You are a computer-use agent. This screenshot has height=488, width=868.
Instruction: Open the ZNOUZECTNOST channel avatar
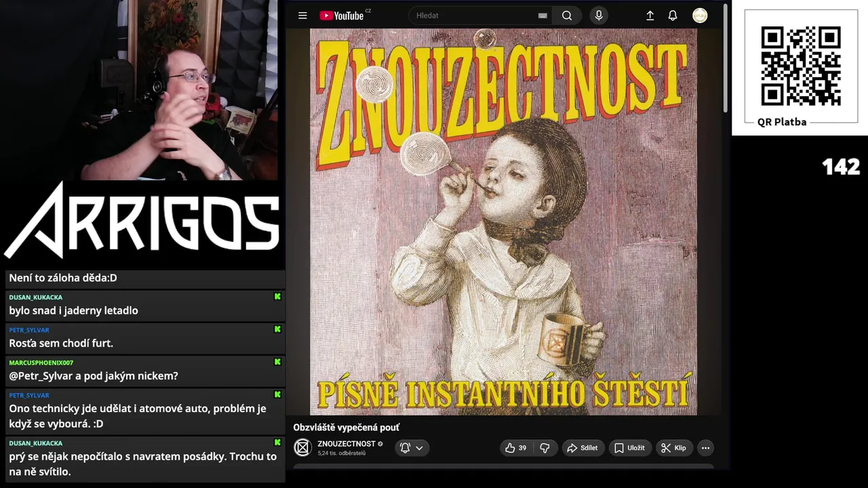click(302, 447)
